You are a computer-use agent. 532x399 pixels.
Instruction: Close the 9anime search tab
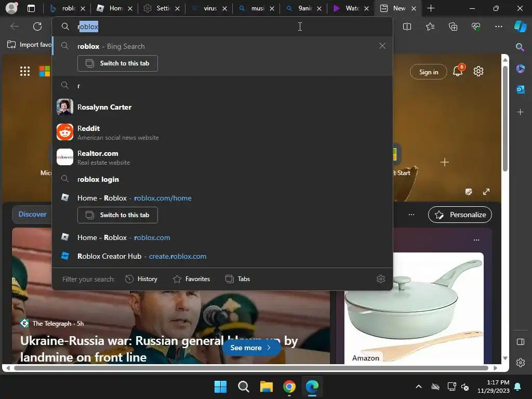[x=319, y=8]
